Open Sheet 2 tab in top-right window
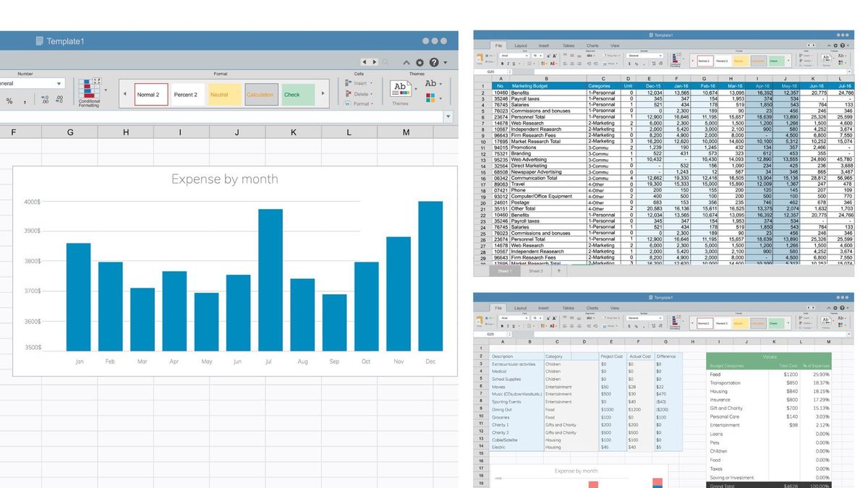The width and height of the screenshot is (868, 488). click(x=535, y=271)
